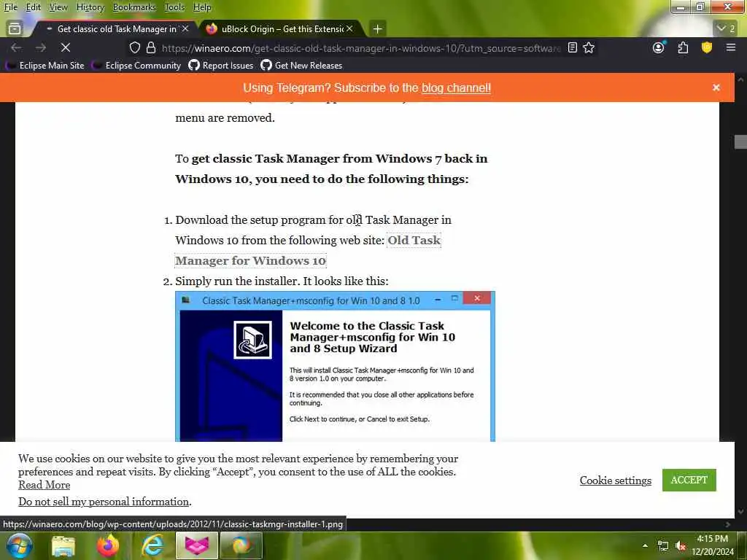The height and width of the screenshot is (560, 747).
Task: Go back to the previous page
Action: tap(16, 47)
